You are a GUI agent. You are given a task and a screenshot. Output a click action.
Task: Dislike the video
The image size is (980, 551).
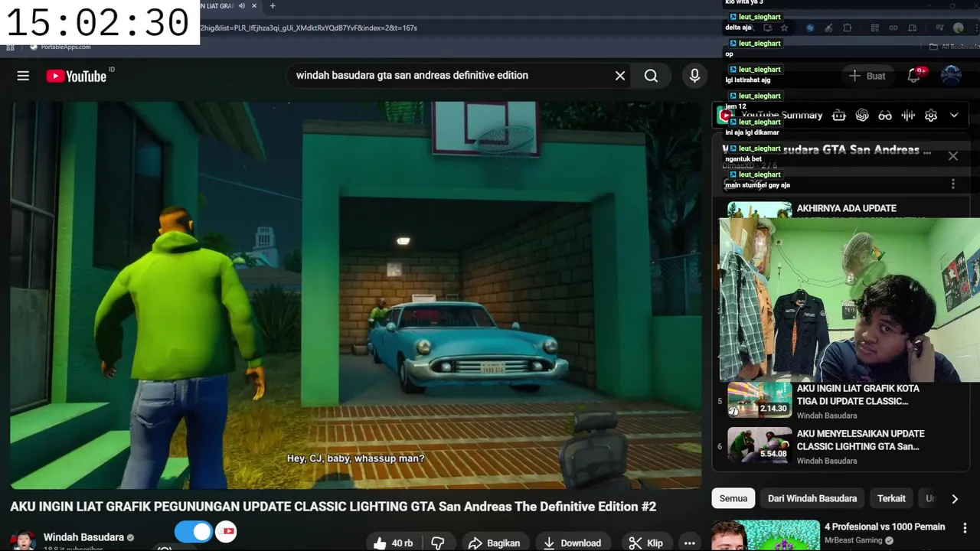(x=438, y=543)
